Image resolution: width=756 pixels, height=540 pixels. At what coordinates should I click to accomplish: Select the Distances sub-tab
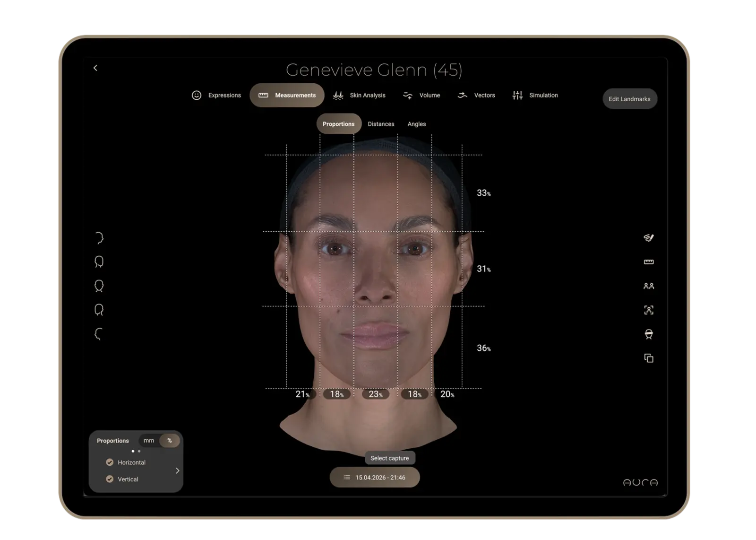pyautogui.click(x=381, y=124)
